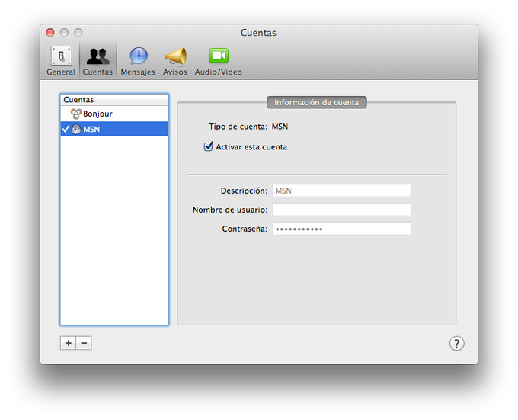Uncheck Activar esta cuenta
Image resolution: width=518 pixels, height=420 pixels.
[208, 146]
